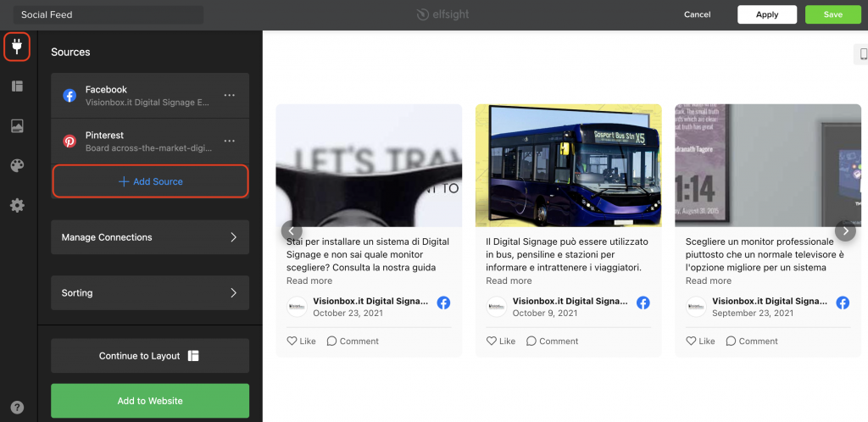Image resolution: width=868 pixels, height=422 pixels.
Task: Click Visionbox.it author name on September 23 post
Action: [770, 302]
